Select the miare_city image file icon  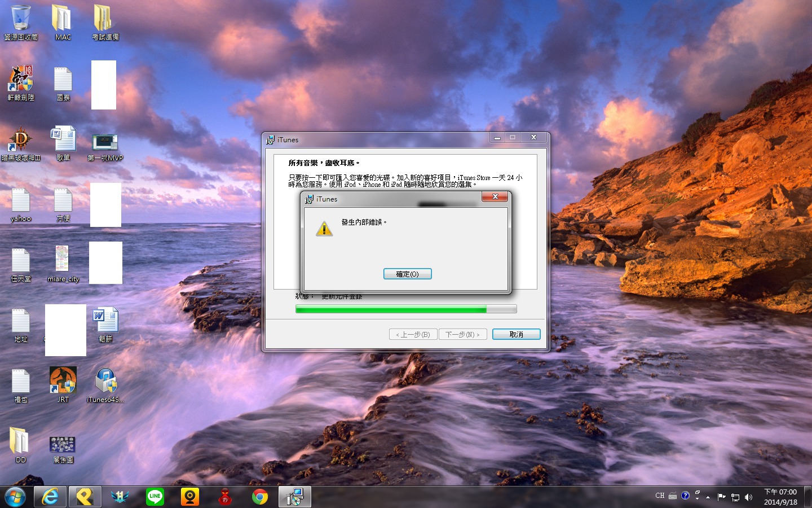tap(63, 265)
